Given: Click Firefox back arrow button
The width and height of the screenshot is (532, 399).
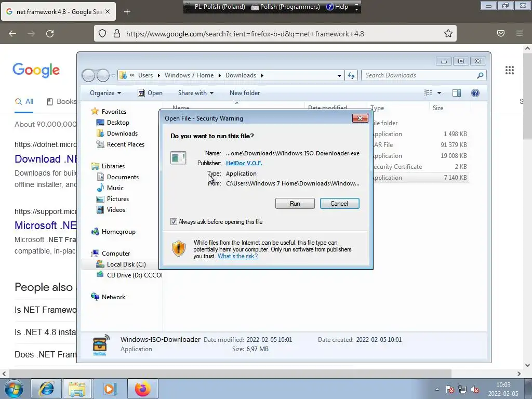Looking at the screenshot, I should 12,33.
